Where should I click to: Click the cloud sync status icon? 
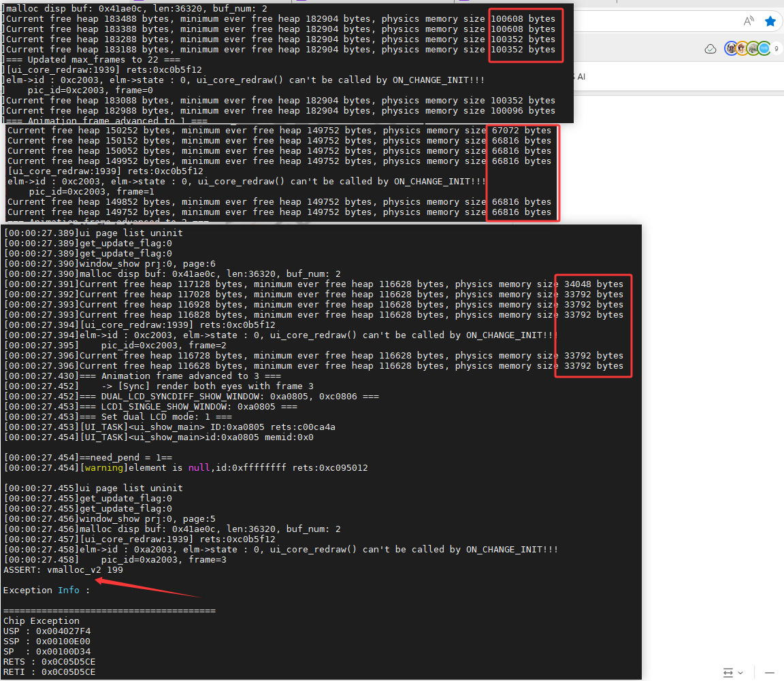coord(710,49)
